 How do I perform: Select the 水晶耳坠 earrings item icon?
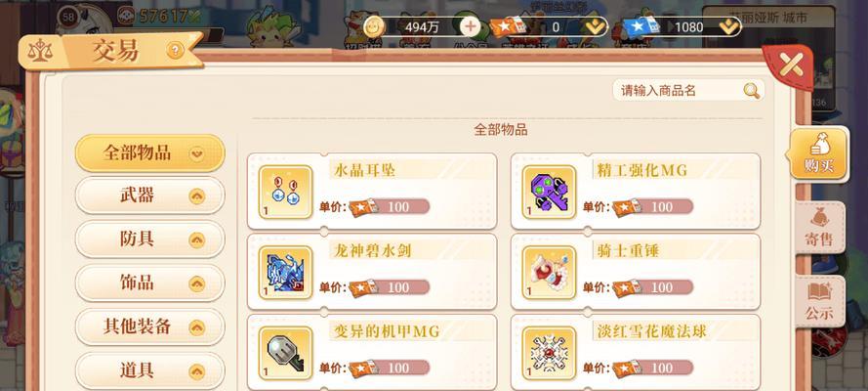click(286, 193)
